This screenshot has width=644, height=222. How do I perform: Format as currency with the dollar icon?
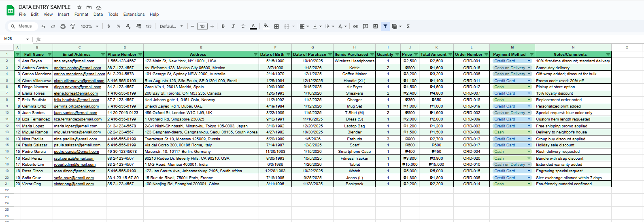click(108, 26)
